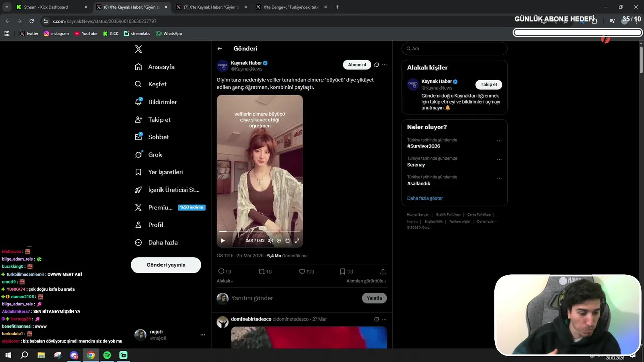The width and height of the screenshot is (644, 362).
Task: Click the video progress bar
Action: point(260,232)
